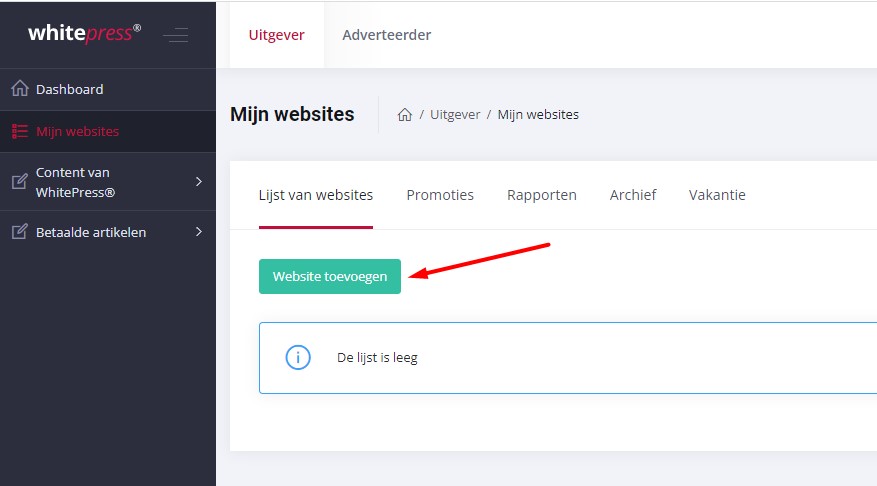Click the Mijn websites breadcrumb text
Screen dimensions: 877x486
click(x=538, y=115)
